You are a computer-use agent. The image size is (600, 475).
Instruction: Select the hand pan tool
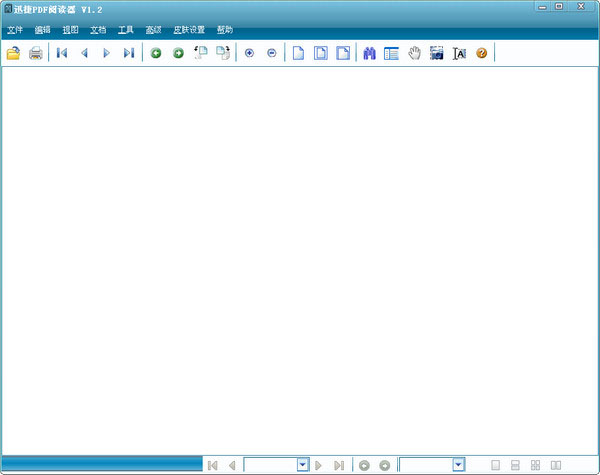point(414,53)
